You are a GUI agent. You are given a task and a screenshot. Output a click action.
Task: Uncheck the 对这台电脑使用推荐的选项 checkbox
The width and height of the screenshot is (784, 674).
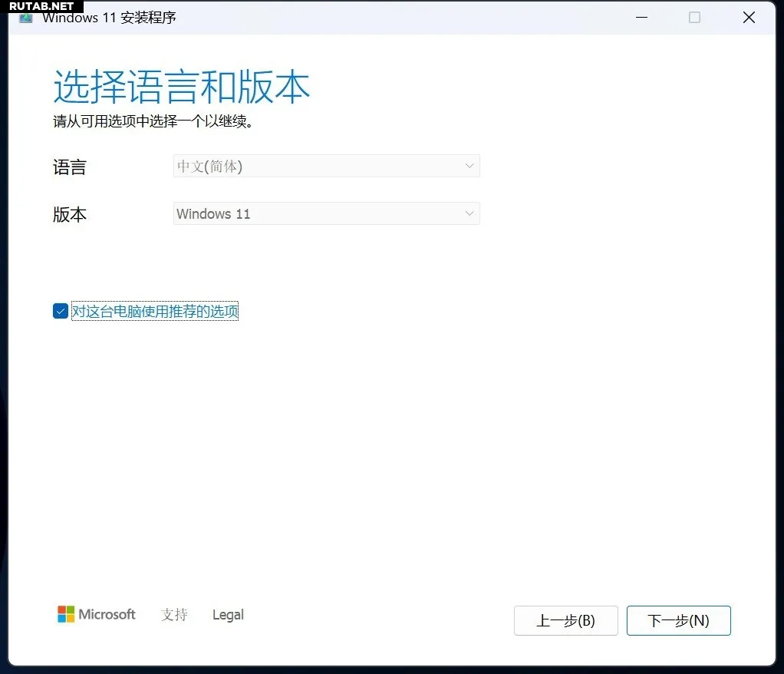[61, 311]
